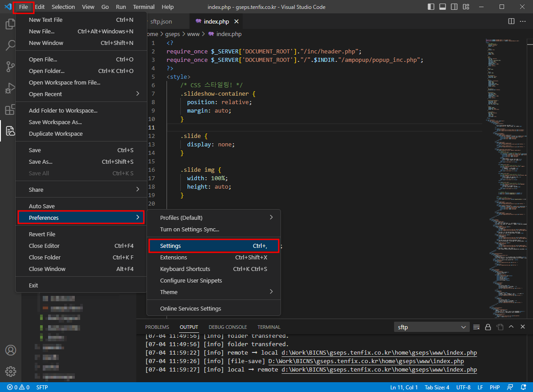Click PHP language mode status item
533x392 pixels.
tap(495, 387)
